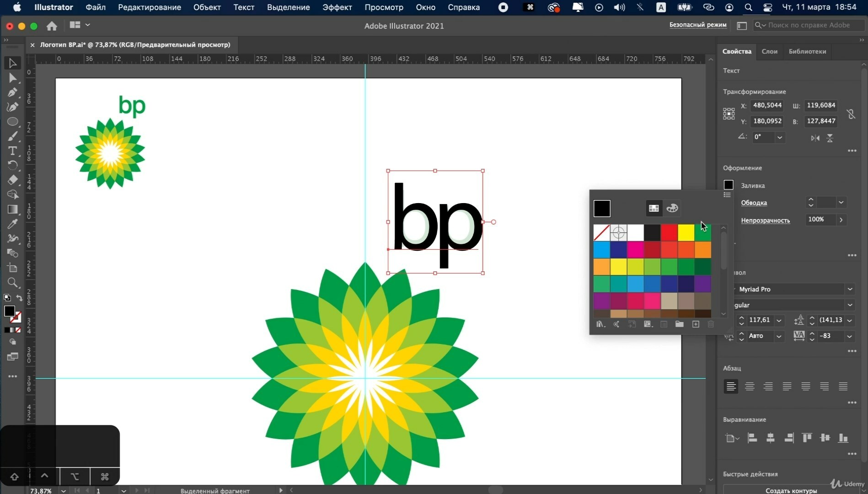Screen dimensions: 868x494
Task: Expand the opacity 100% arrow
Action: pos(841,220)
